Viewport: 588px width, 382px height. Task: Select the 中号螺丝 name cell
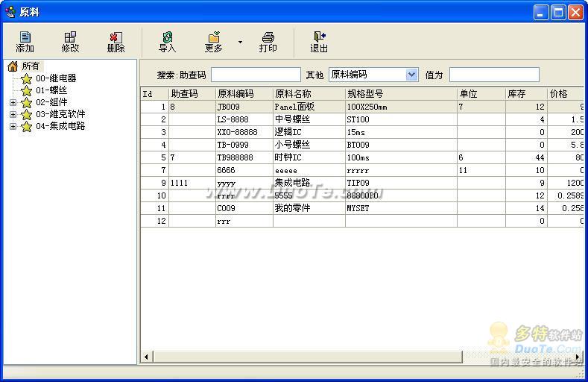(309, 119)
